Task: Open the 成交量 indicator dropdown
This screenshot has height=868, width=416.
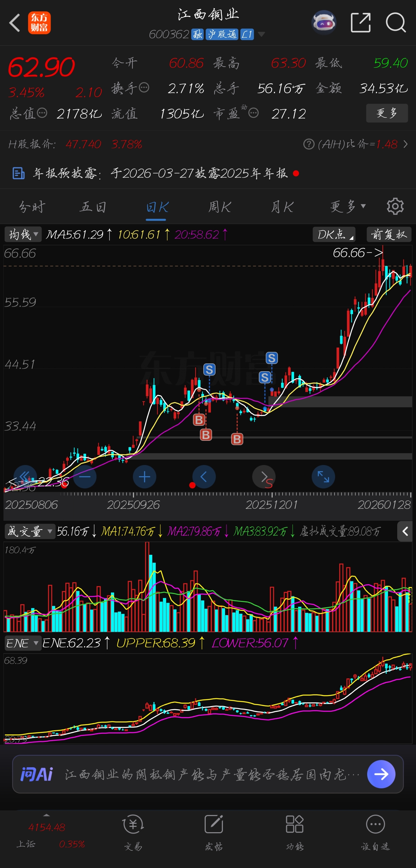Action: pos(30,531)
